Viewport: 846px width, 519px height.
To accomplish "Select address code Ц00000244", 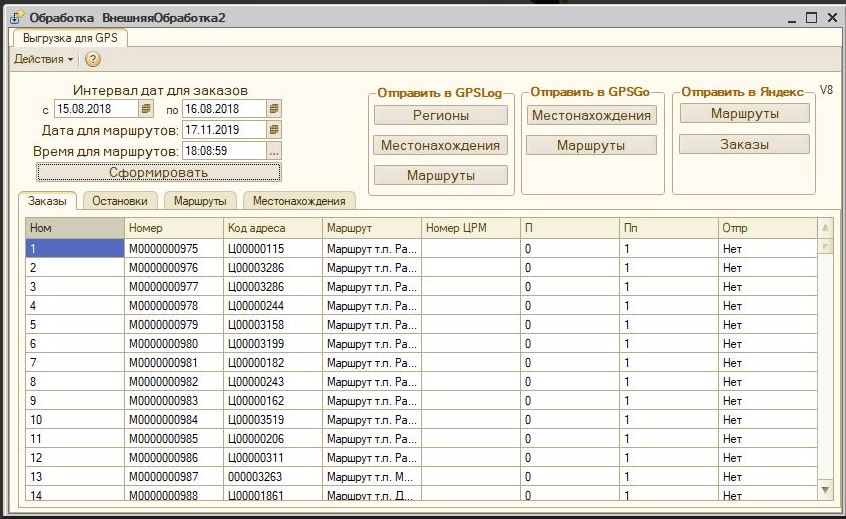I will [272, 306].
